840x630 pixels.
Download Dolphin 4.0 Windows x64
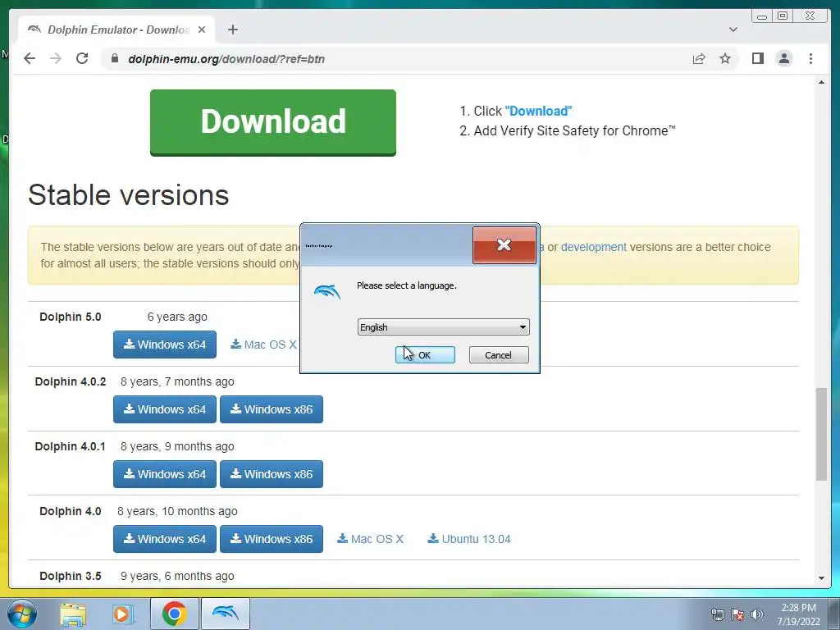pos(164,539)
